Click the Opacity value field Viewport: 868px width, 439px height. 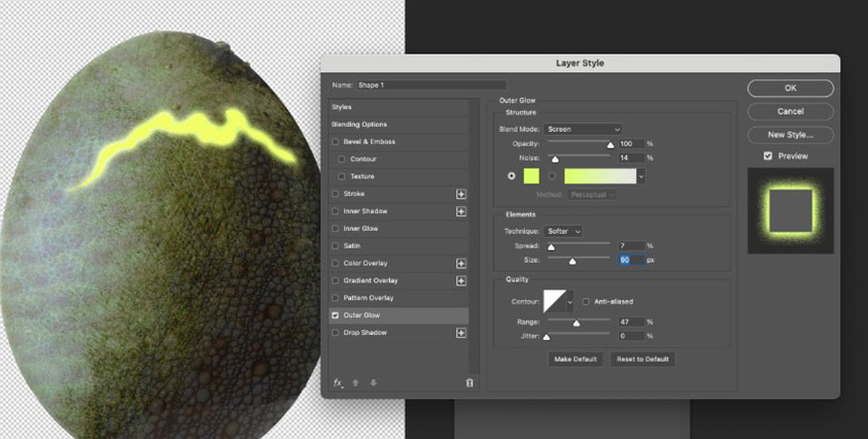(632, 144)
